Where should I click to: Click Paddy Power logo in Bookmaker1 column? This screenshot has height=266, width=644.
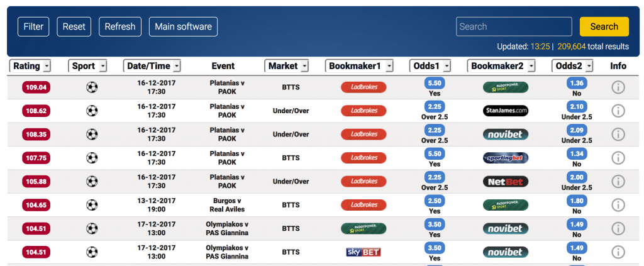click(364, 229)
